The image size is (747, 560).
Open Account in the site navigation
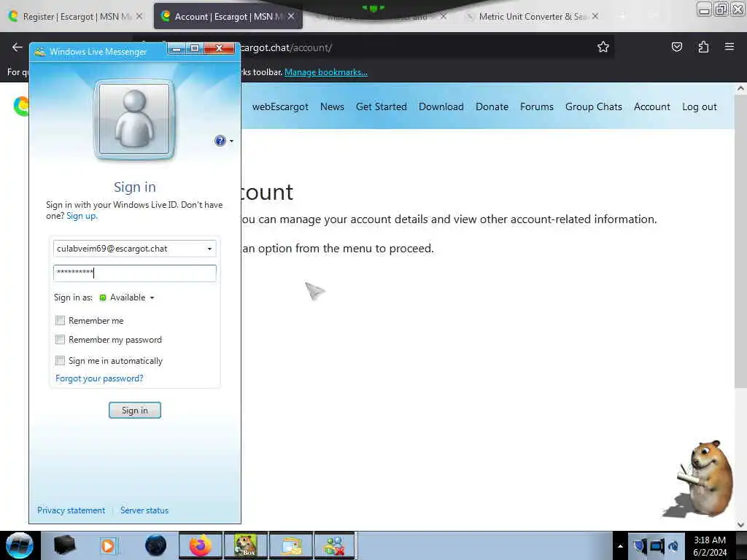651,106
